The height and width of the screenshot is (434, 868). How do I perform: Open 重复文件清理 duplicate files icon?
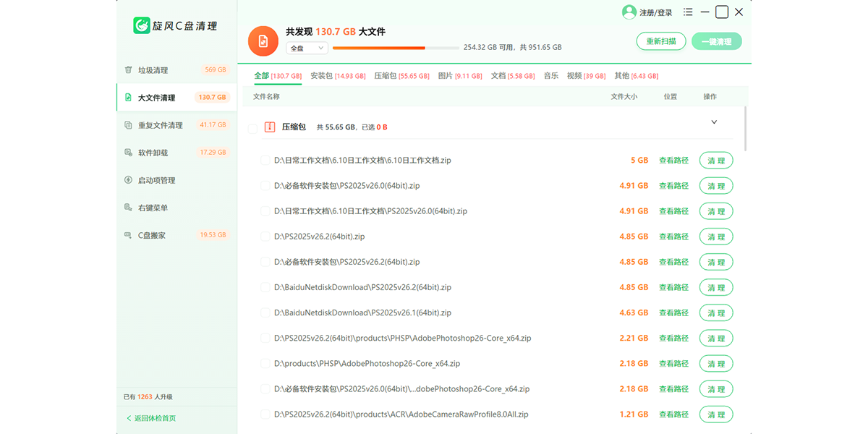coord(128,125)
